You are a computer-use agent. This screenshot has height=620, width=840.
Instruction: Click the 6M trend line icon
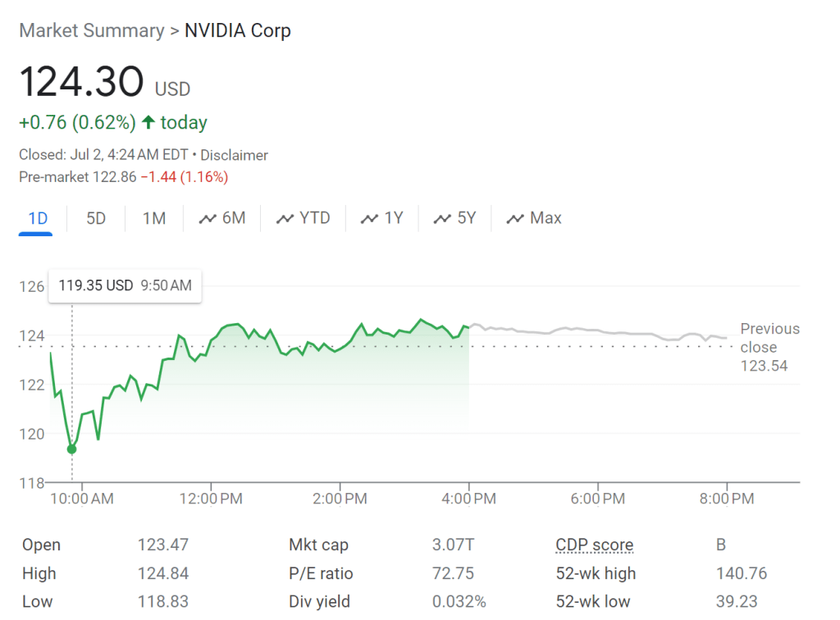[208, 219]
